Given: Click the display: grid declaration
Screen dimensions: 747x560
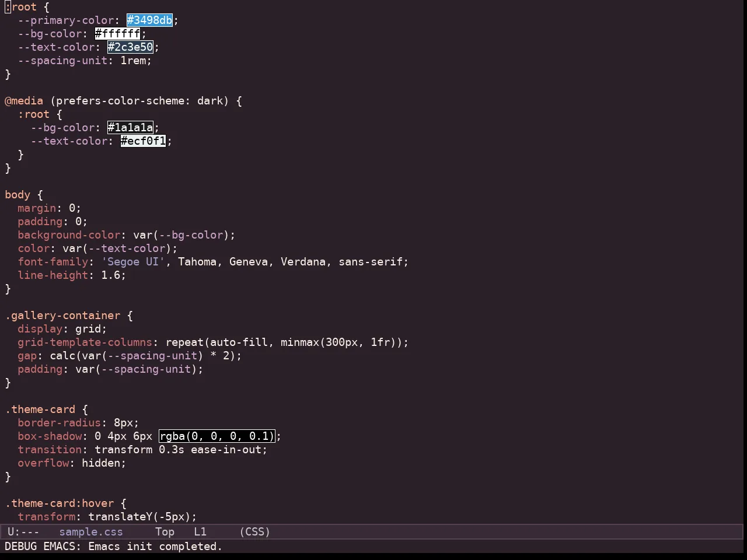Looking at the screenshot, I should (x=62, y=329).
